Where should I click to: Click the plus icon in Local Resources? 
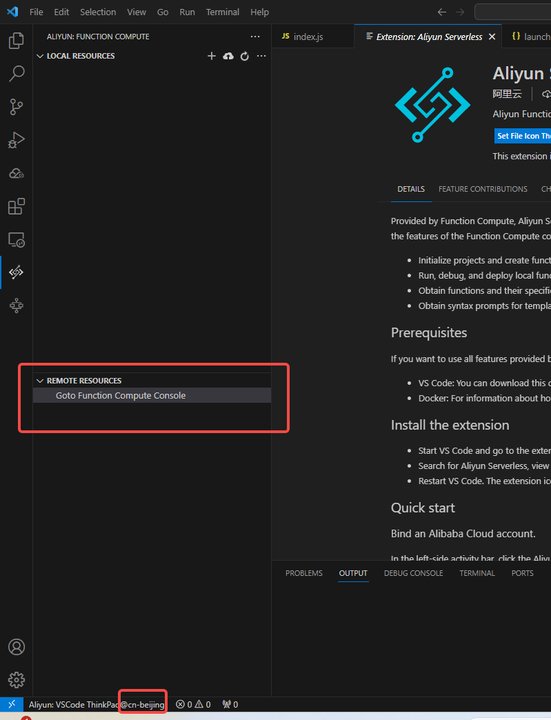click(x=211, y=56)
